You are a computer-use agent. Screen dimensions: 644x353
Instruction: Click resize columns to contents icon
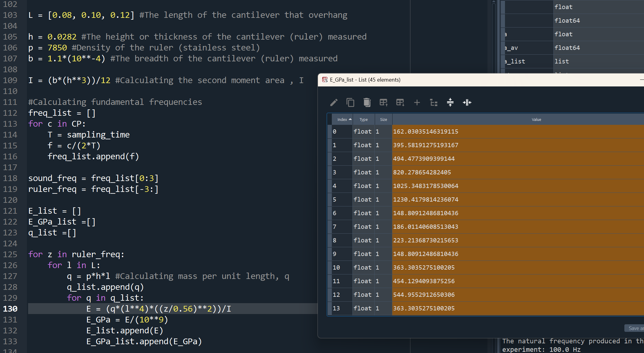coord(467,103)
